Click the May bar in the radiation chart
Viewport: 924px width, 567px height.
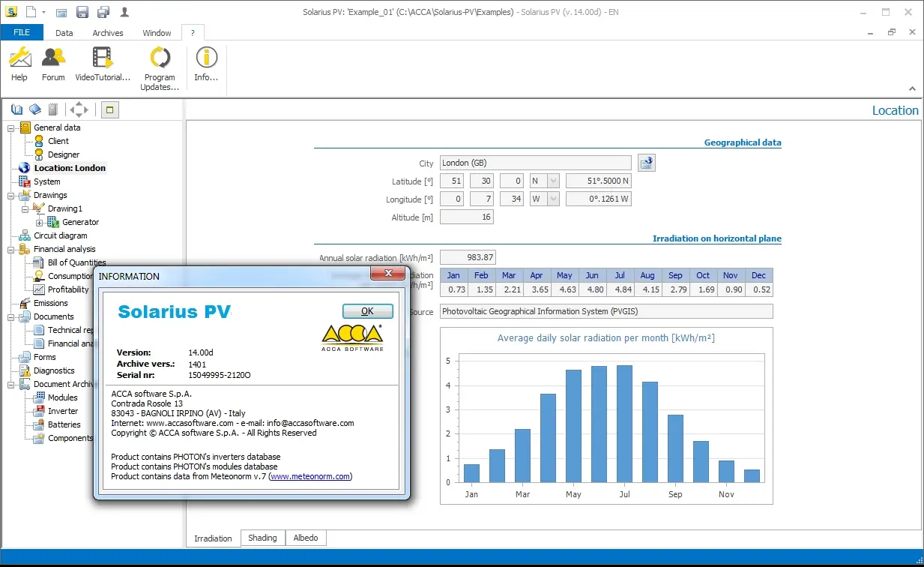click(573, 426)
